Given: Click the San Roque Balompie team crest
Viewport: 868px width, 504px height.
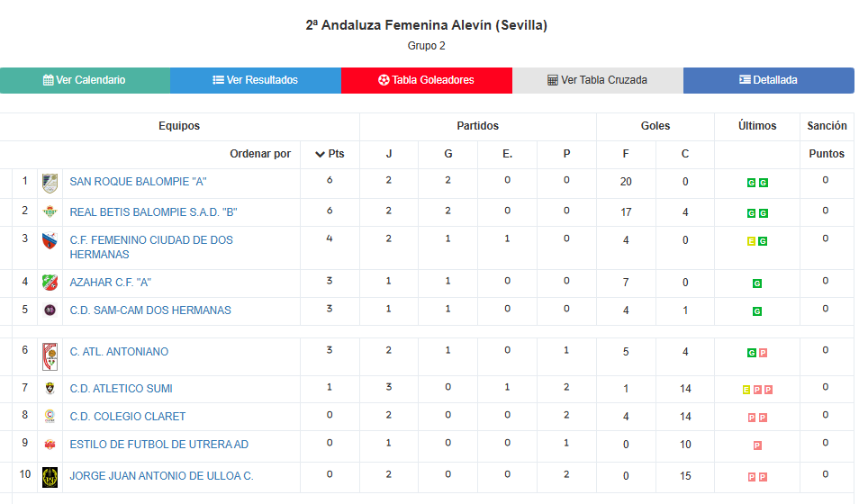Looking at the screenshot, I should pos(50,183).
